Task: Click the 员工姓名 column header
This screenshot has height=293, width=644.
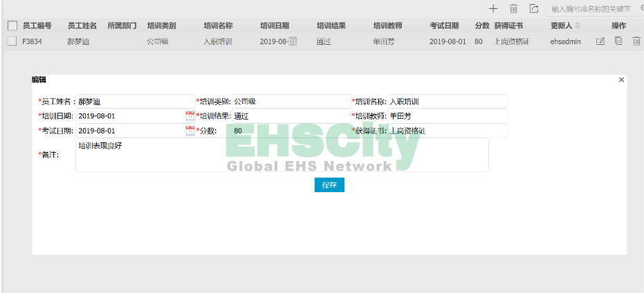Action: (82, 26)
